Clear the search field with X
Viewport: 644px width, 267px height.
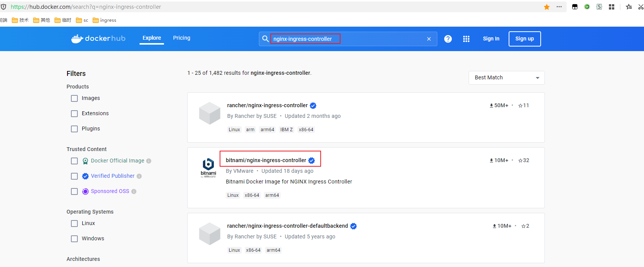(429, 39)
